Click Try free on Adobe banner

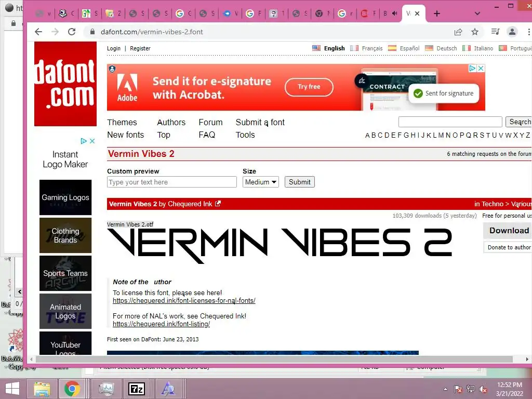point(309,87)
